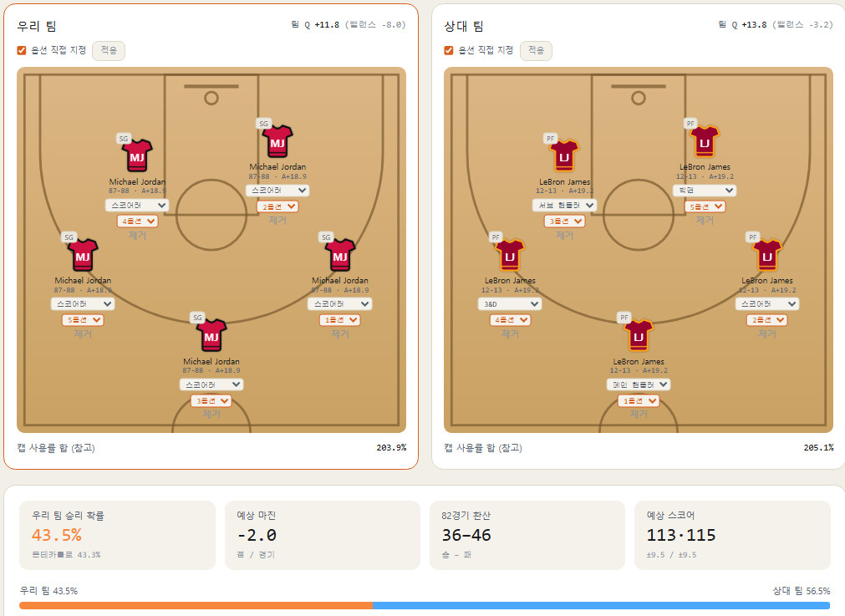This screenshot has width=845, height=616.
Task: Click 팀 Q +13.8 stat text
Action: click(742, 25)
